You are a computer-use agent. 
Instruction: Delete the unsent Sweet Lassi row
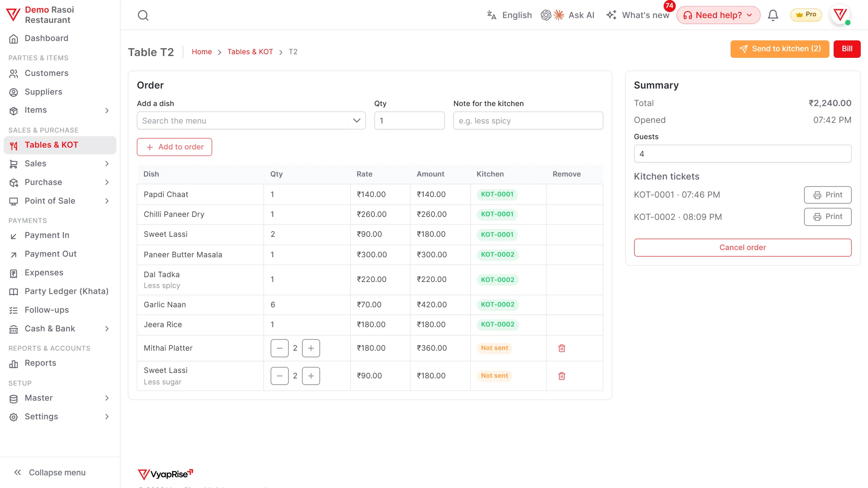[x=562, y=376]
